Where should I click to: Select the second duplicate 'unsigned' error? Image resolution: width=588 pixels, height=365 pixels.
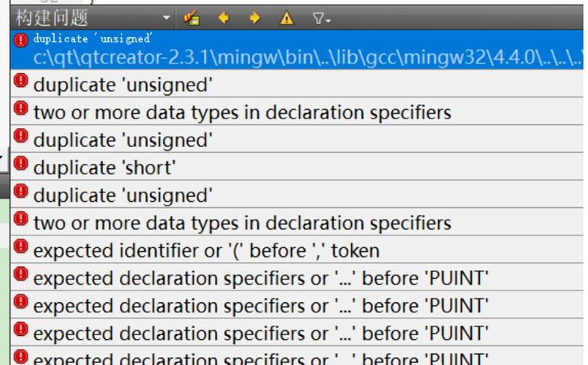click(296, 83)
